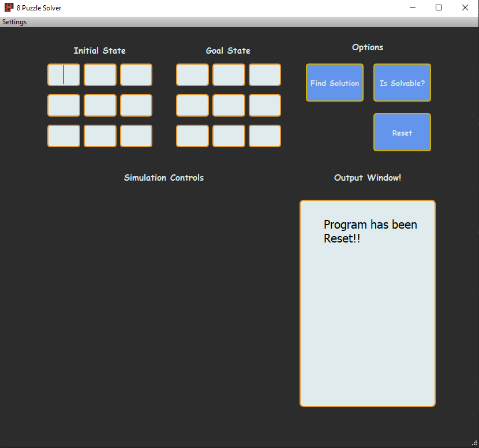This screenshot has height=448, width=479.
Task: Click the top-middle Initial State cell
Action: [100, 74]
